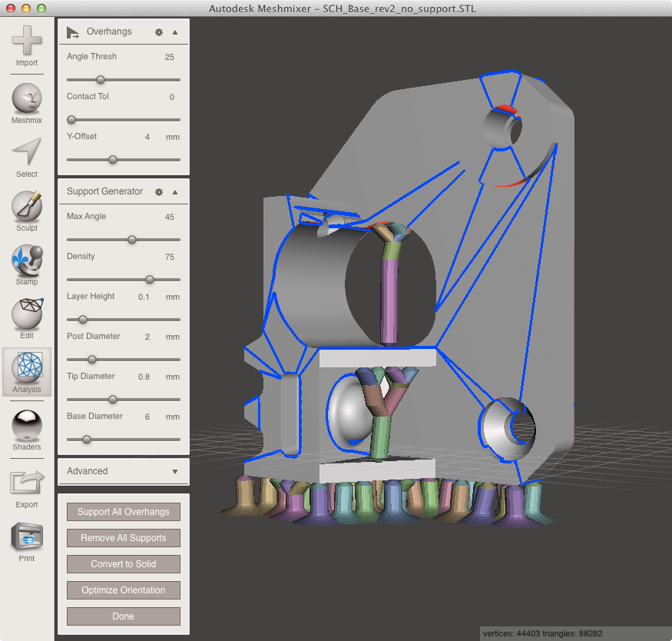The height and width of the screenshot is (641, 672).
Task: Click the Post Diameter slider handle
Action: point(91,360)
